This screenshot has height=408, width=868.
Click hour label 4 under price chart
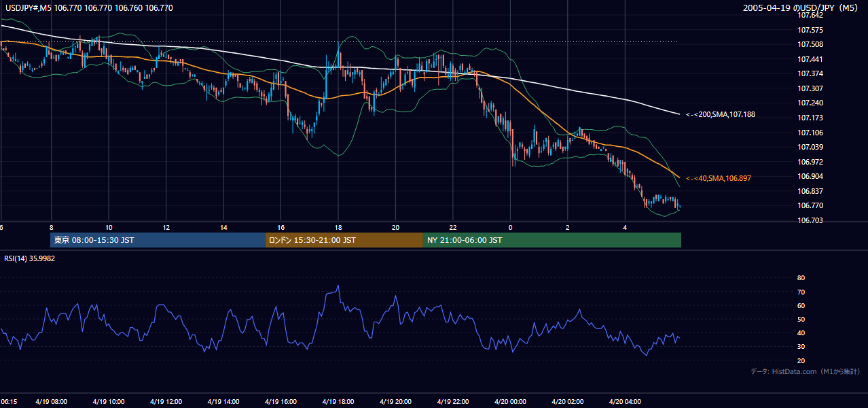coord(625,227)
